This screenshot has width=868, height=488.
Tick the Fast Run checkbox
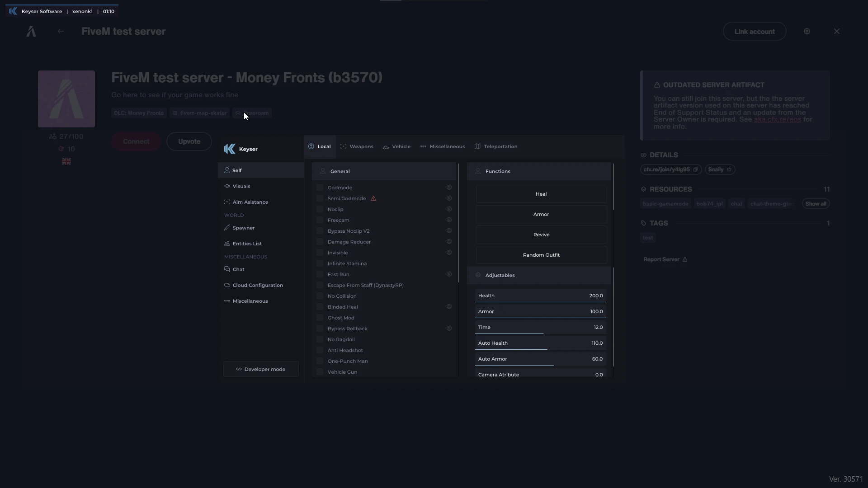(x=320, y=274)
